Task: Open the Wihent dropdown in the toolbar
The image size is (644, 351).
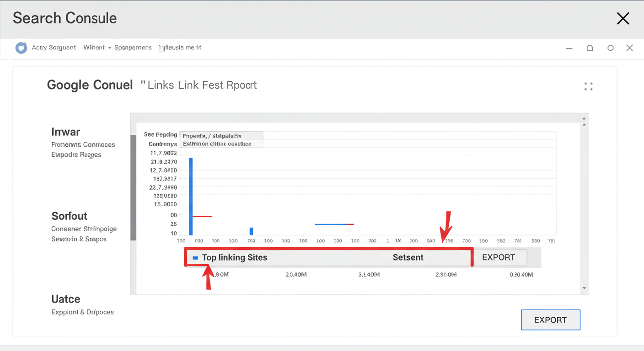Action: (x=97, y=47)
